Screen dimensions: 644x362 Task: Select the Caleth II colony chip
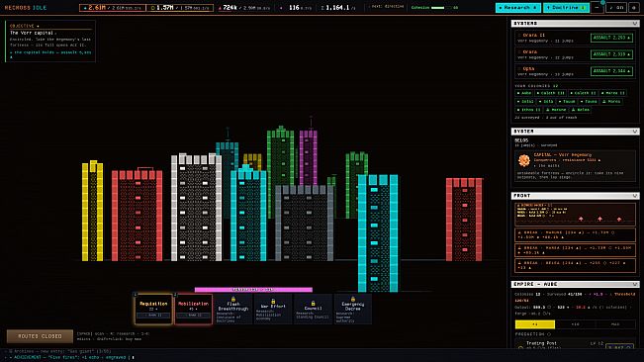coord(584,93)
